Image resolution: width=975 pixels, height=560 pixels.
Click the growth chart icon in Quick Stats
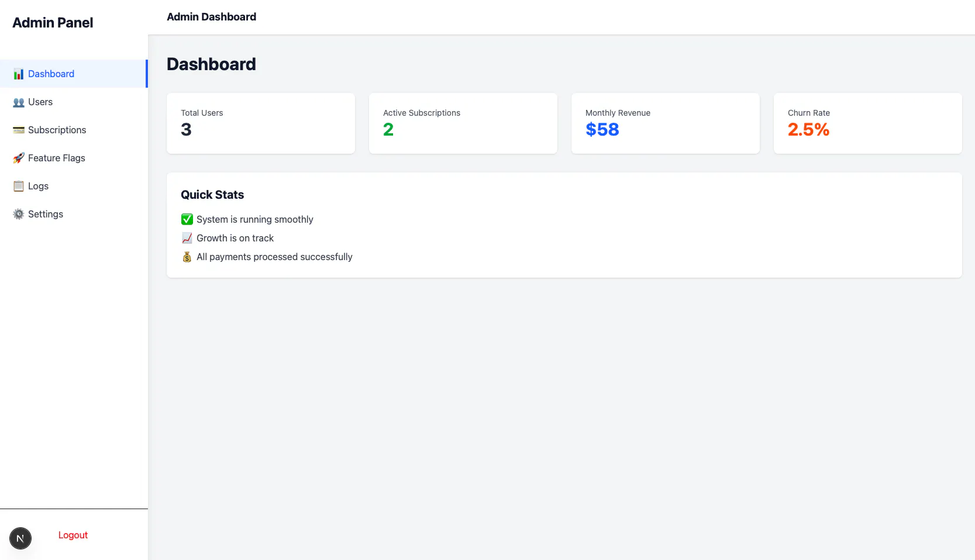coord(187,238)
